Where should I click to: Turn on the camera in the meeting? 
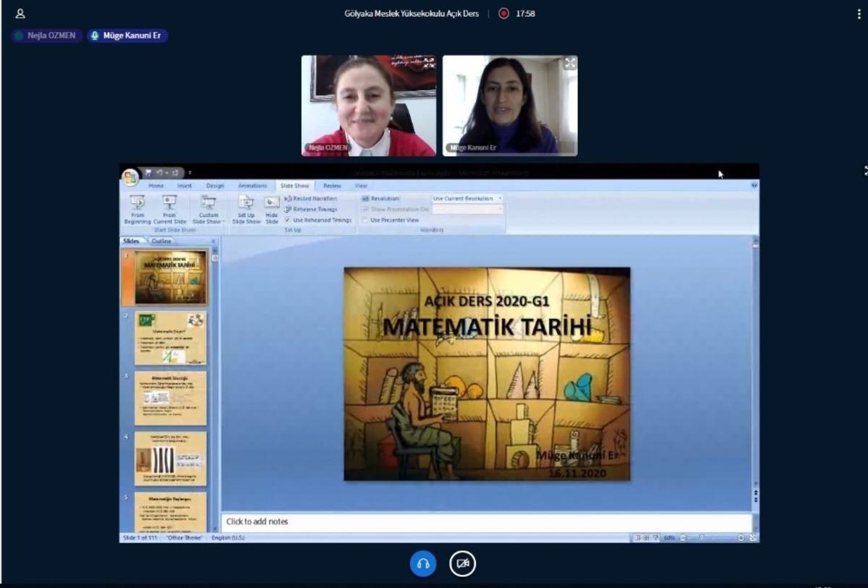[x=463, y=564]
